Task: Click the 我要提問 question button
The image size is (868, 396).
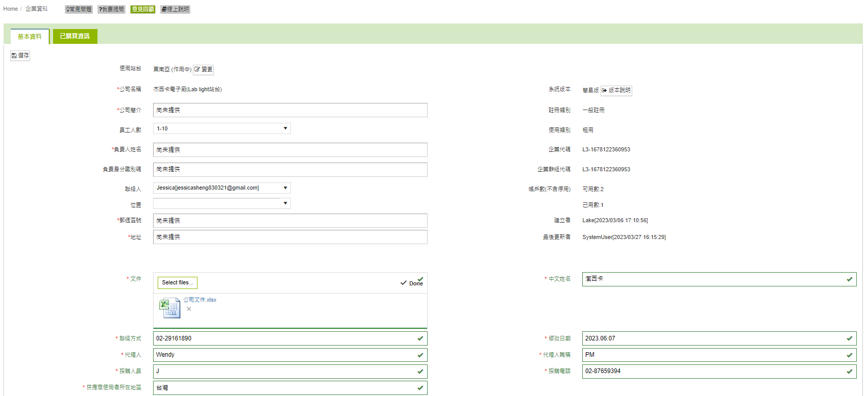Action: coord(111,9)
